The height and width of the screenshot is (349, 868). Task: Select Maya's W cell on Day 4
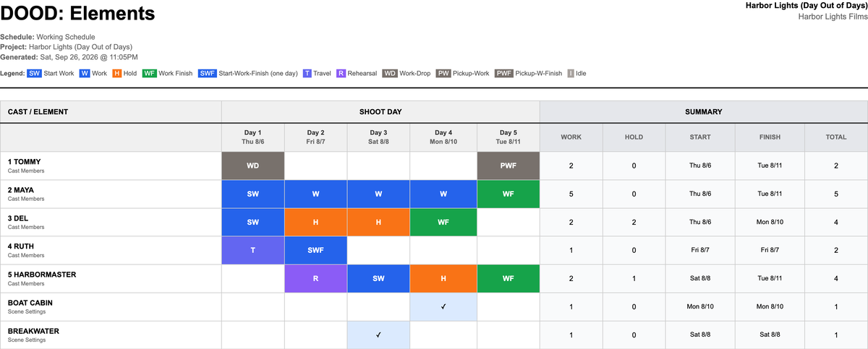[x=443, y=194]
